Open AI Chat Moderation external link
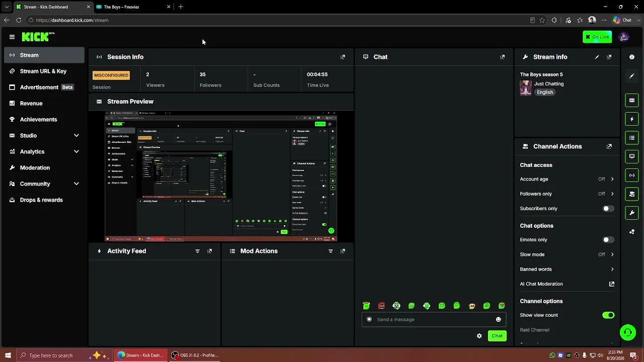 point(612,284)
